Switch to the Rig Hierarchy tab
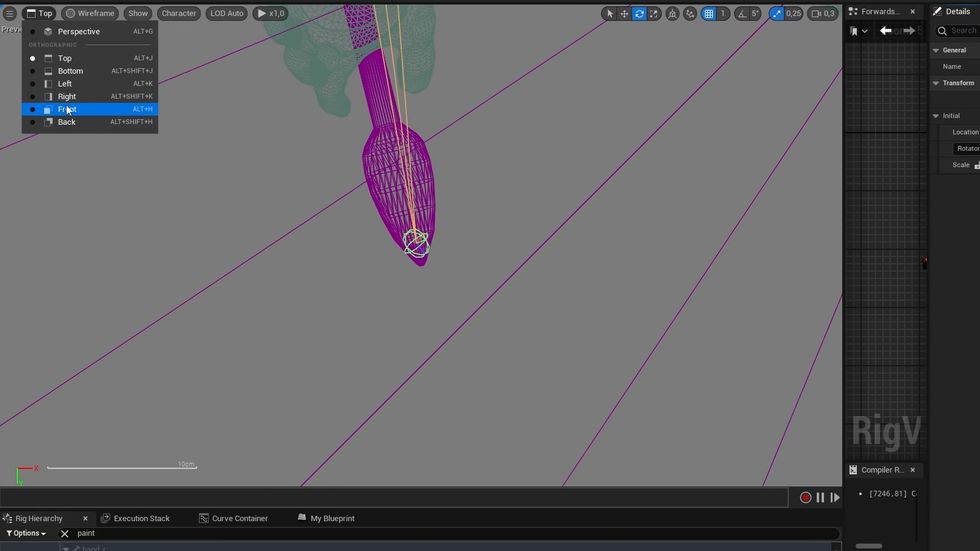 [39, 519]
